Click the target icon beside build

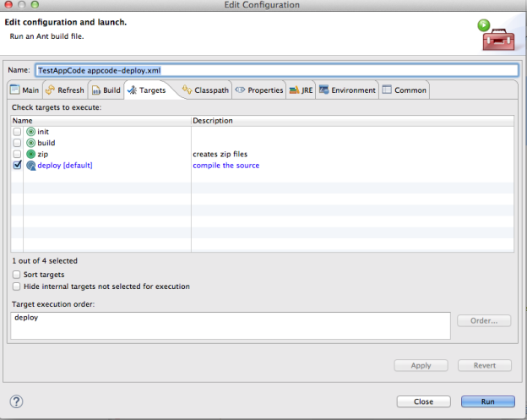pyautogui.click(x=31, y=143)
